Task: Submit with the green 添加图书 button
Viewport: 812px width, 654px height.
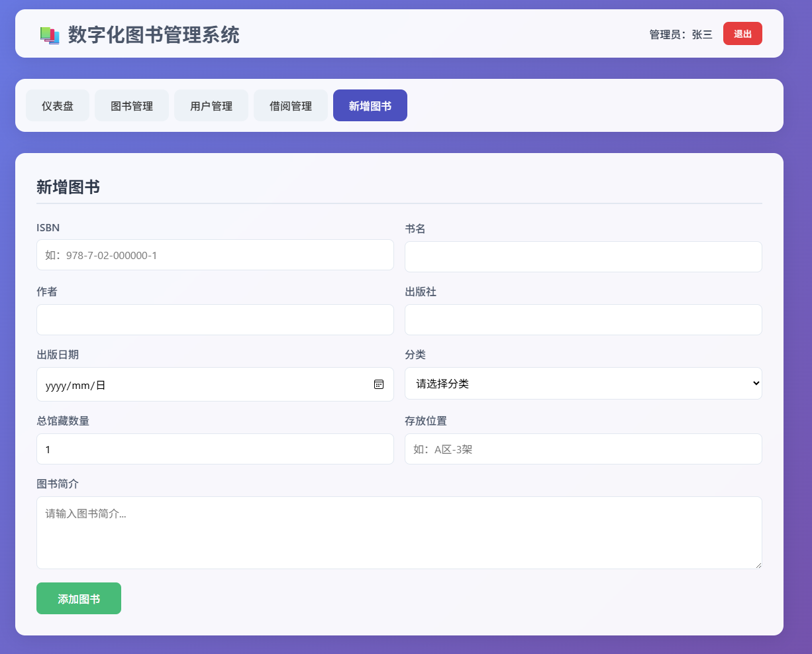Action: 79,598
